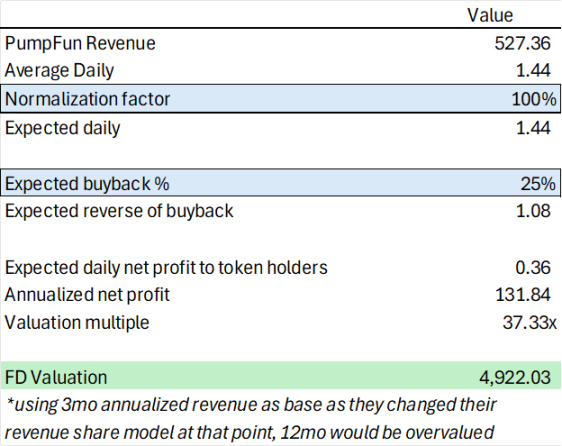Image resolution: width=562 pixels, height=446 pixels.
Task: Click the Expected daily label cell
Action: [62, 128]
